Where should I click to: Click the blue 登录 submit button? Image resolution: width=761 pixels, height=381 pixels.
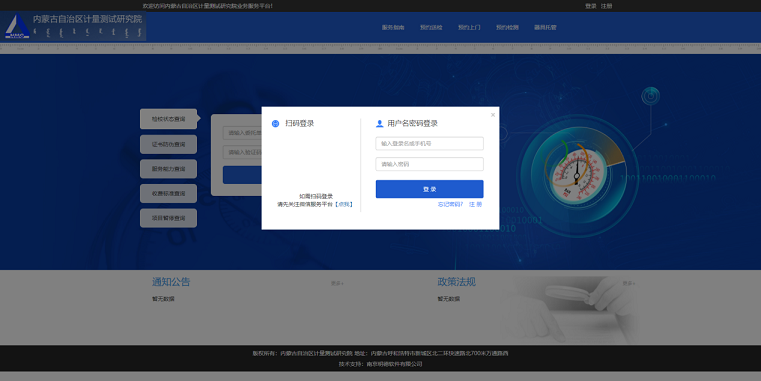(x=429, y=189)
